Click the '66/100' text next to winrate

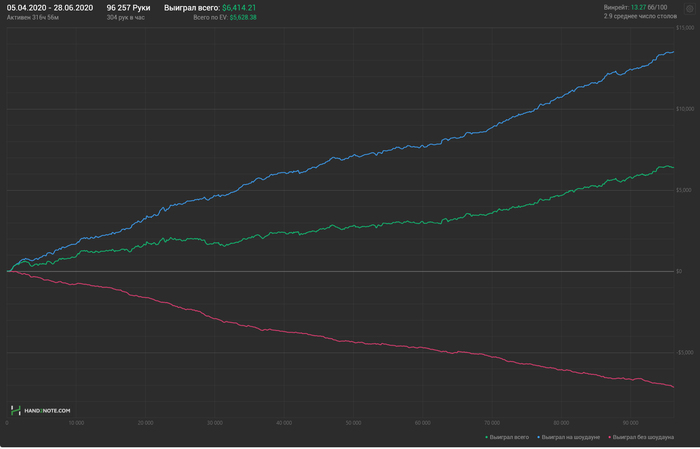(657, 7)
